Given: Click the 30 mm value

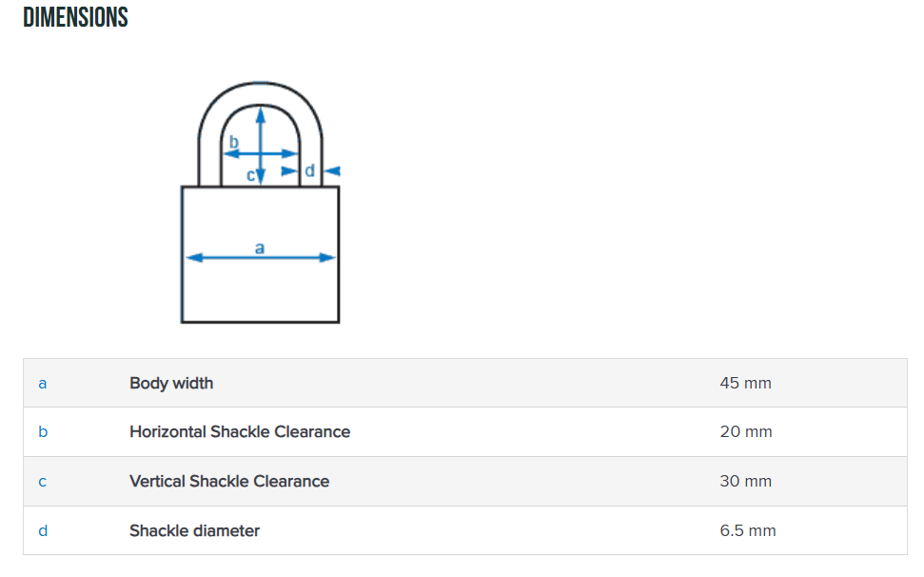Looking at the screenshot, I should pos(745,482).
